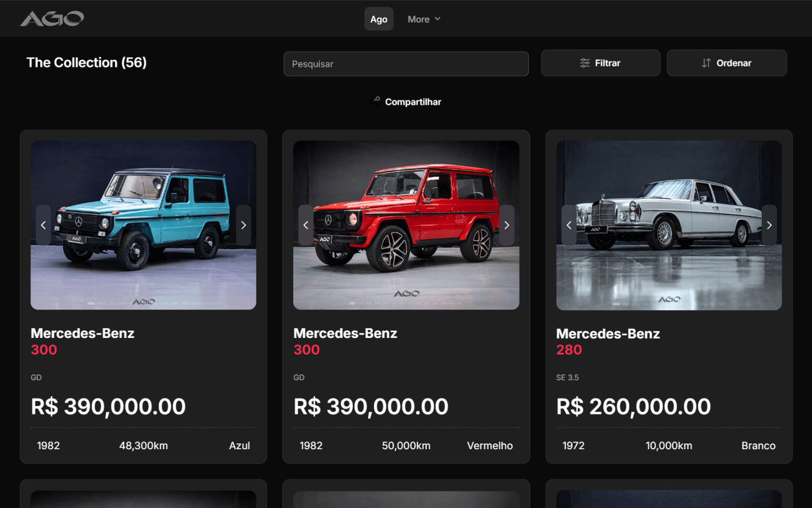View previous photo of white Mercedes-Benz 280

(x=569, y=225)
